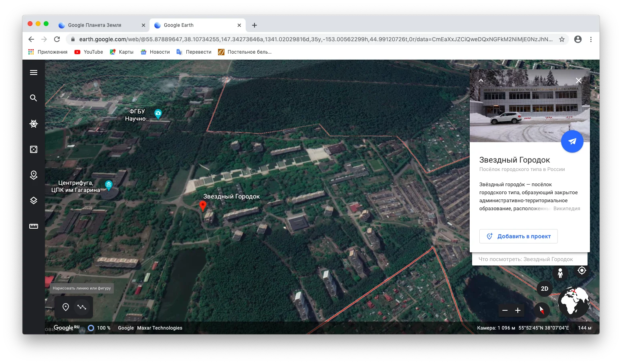Image resolution: width=622 pixels, height=364 pixels.
Task: Toggle the main menu sidebar
Action: 33,72
